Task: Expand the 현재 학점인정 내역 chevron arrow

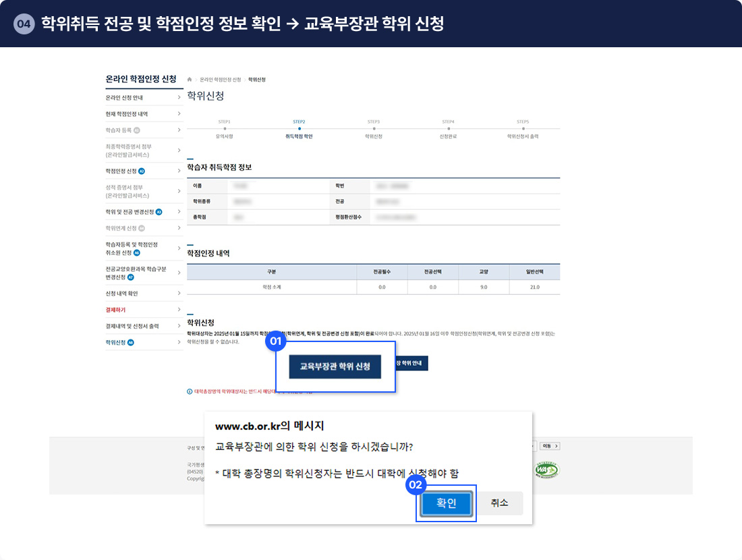Action: point(179,114)
